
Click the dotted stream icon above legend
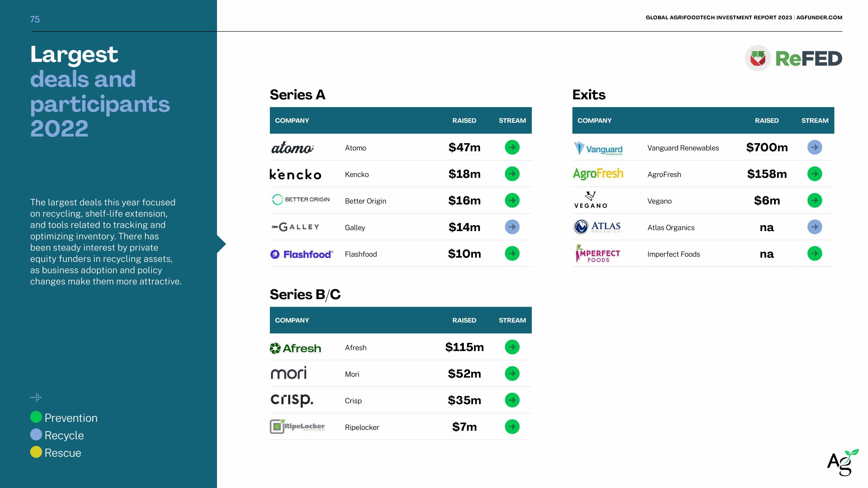point(36,397)
